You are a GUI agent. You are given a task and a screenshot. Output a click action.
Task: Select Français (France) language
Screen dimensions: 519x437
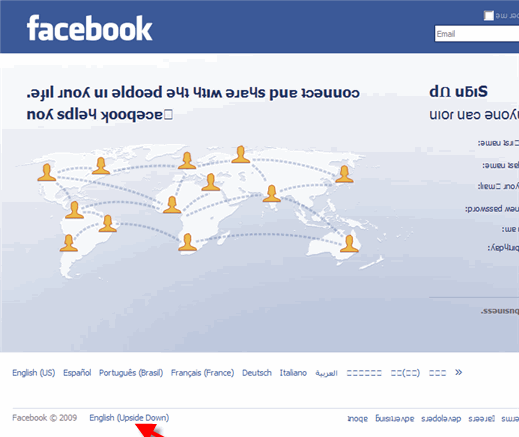pos(202,373)
